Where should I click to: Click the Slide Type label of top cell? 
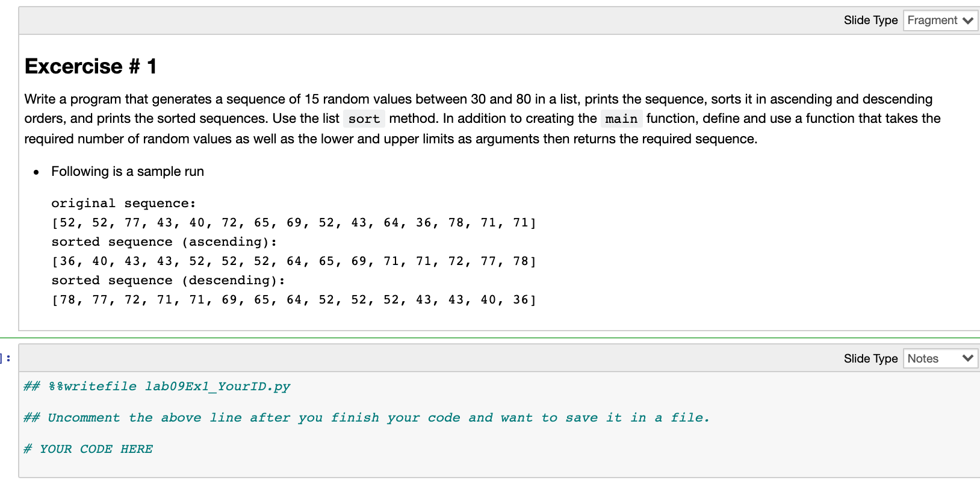[871, 20]
